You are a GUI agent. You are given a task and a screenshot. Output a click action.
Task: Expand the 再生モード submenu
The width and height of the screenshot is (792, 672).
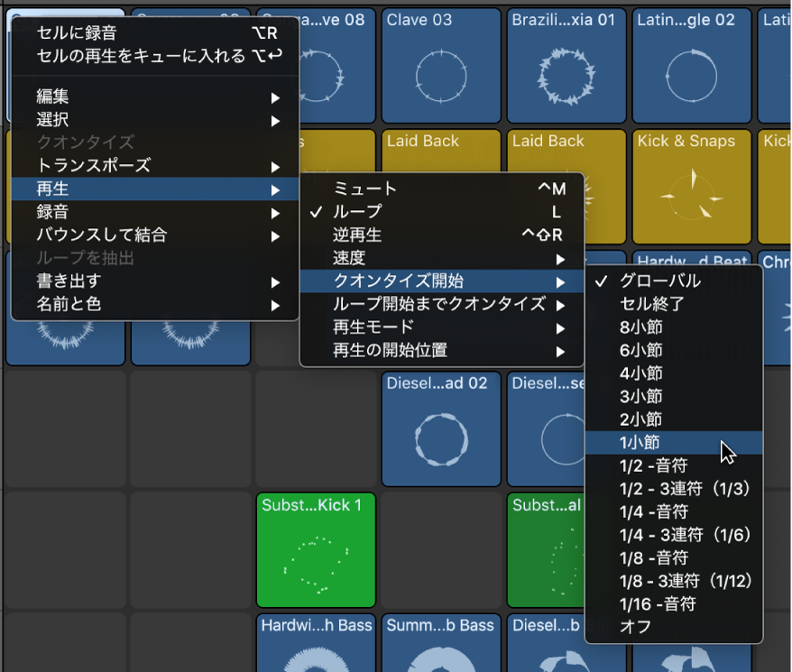(x=442, y=327)
